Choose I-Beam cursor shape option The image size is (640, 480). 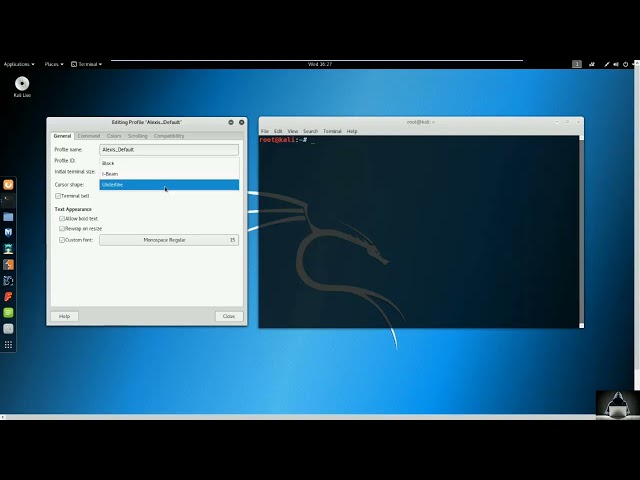(x=169, y=174)
